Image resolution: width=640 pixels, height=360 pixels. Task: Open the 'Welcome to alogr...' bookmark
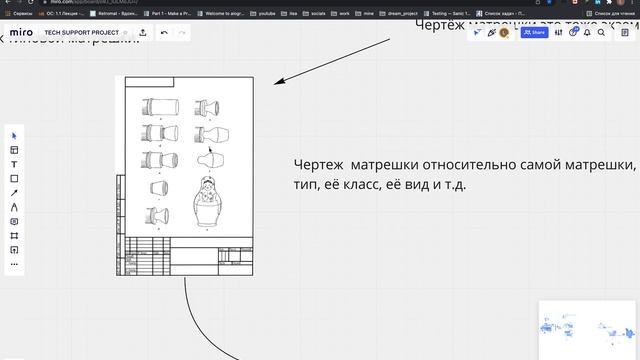tap(220, 13)
